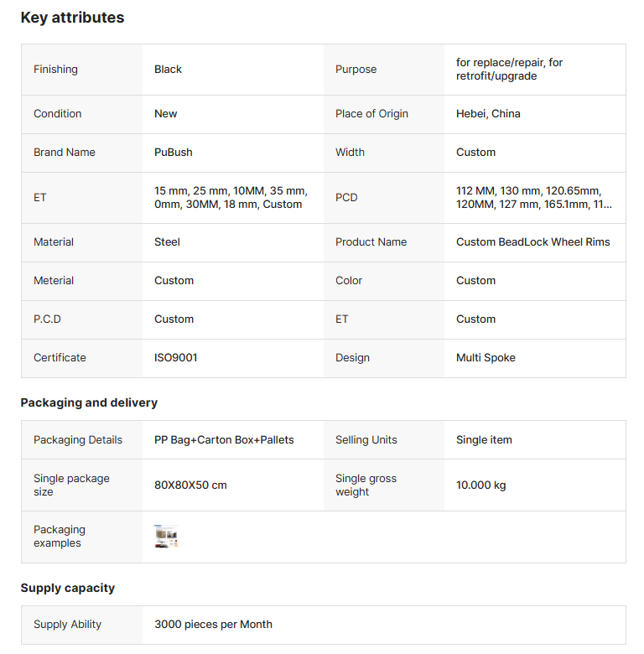
Task: Click the PP Bag+Carton Box+Pallets text
Action: click(x=224, y=440)
